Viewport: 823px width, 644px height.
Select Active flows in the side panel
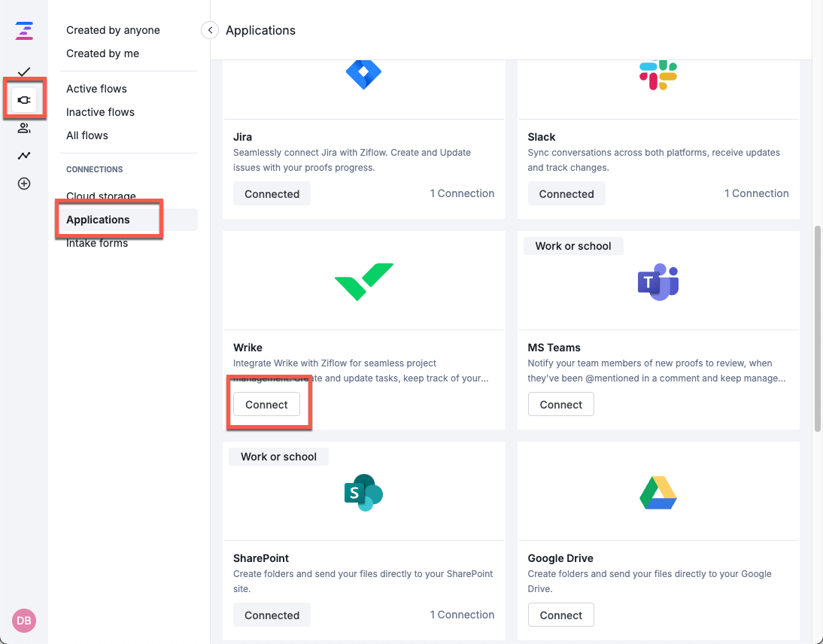(96, 89)
